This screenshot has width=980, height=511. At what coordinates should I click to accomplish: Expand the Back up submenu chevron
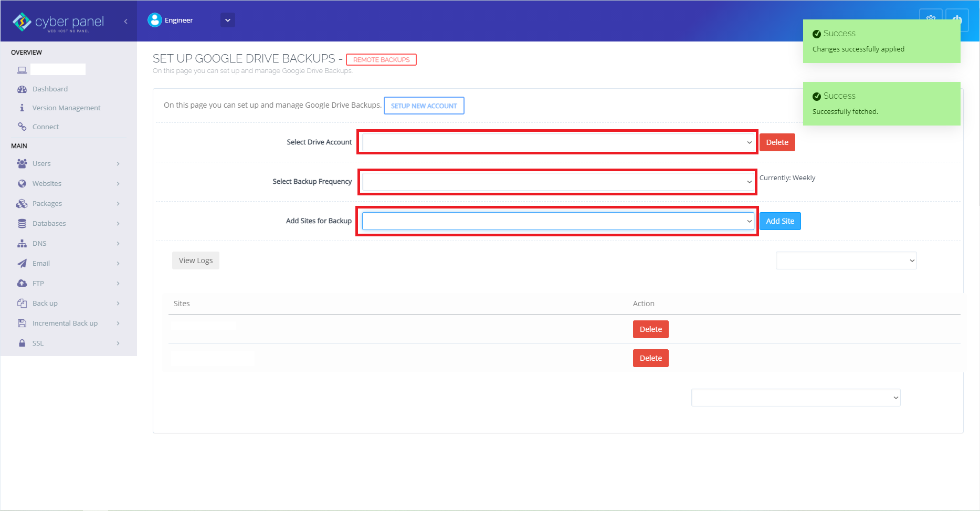point(118,303)
